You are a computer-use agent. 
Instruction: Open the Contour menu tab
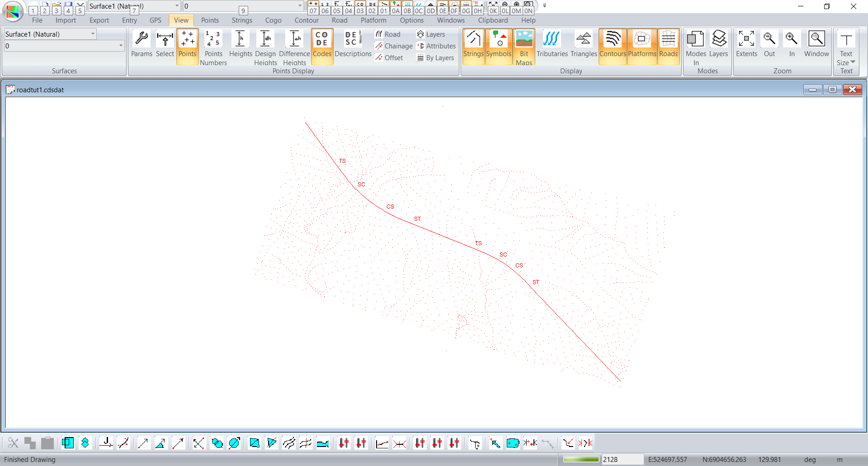click(307, 20)
